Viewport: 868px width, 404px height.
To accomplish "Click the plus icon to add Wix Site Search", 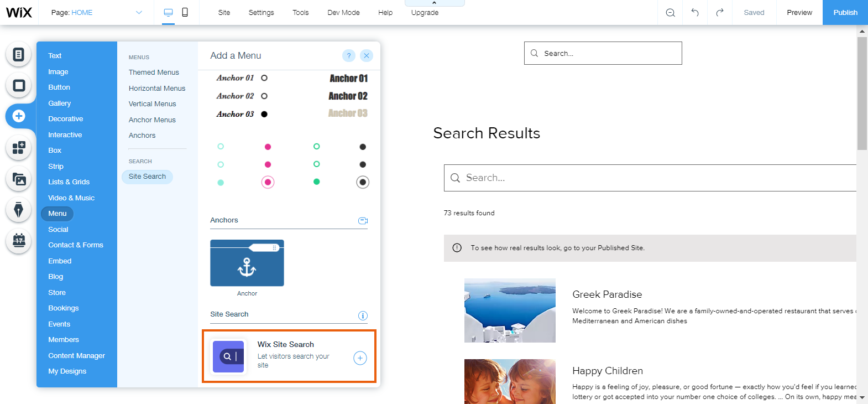I will (360, 358).
